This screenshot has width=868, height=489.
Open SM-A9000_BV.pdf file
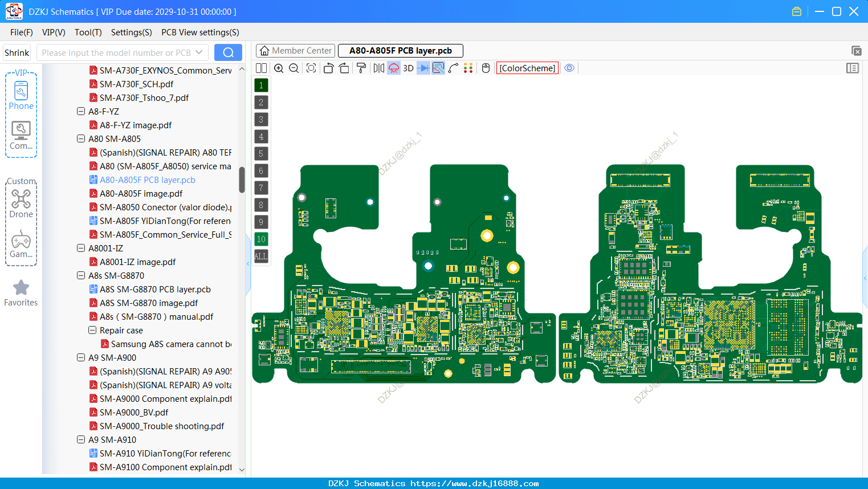(134, 413)
